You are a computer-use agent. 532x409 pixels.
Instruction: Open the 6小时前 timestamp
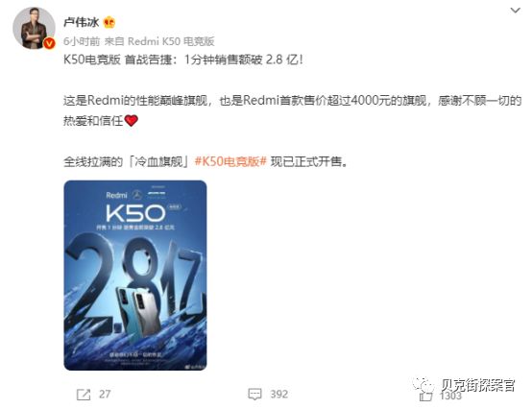coord(82,41)
